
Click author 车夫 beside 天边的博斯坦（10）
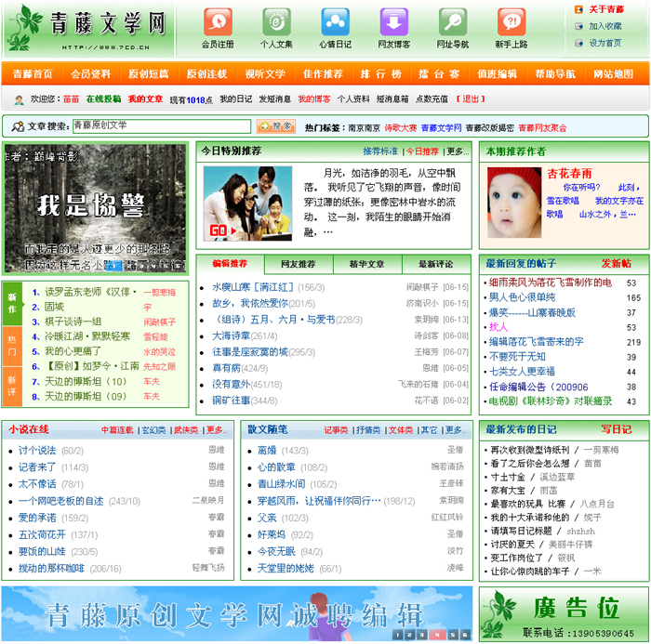pyautogui.click(x=152, y=381)
